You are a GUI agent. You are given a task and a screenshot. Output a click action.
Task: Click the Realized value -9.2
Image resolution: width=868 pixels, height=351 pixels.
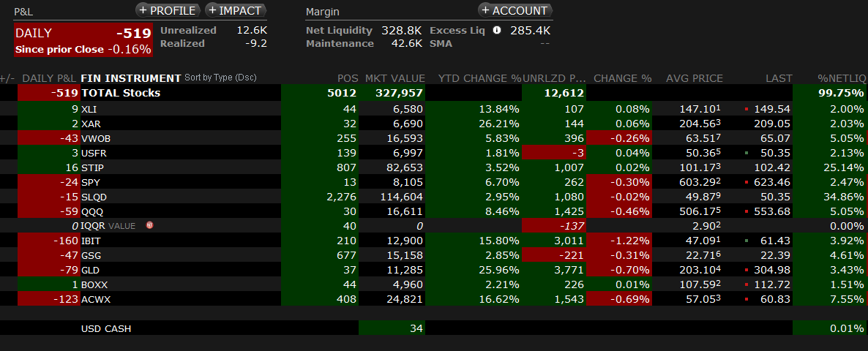pos(255,43)
